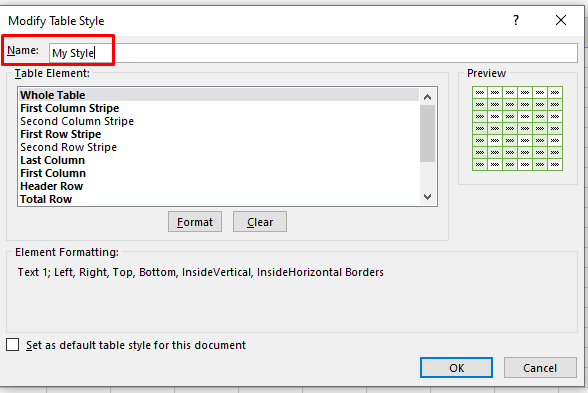Click list scroll down arrow
Image resolution: width=588 pixels, height=393 pixels.
click(x=428, y=196)
